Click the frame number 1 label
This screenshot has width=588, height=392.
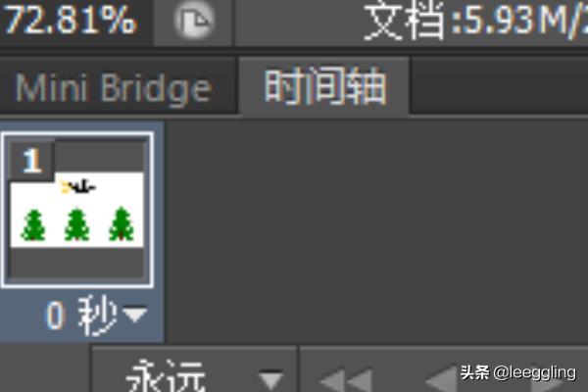point(32,160)
